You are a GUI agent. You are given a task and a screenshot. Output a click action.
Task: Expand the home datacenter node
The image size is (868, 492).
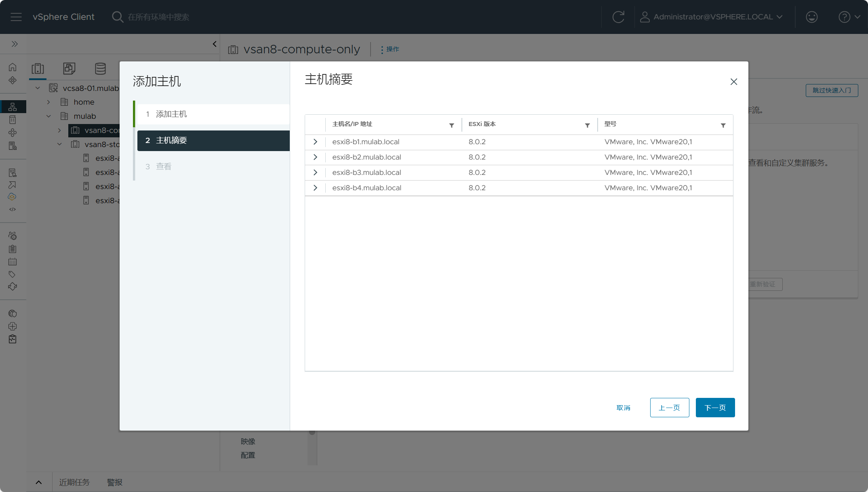48,102
